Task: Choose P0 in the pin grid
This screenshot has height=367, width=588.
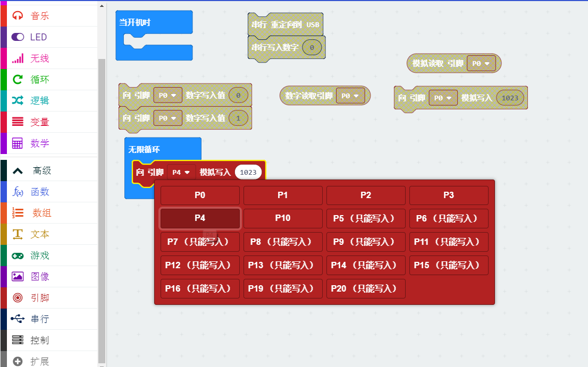Action: coord(200,195)
